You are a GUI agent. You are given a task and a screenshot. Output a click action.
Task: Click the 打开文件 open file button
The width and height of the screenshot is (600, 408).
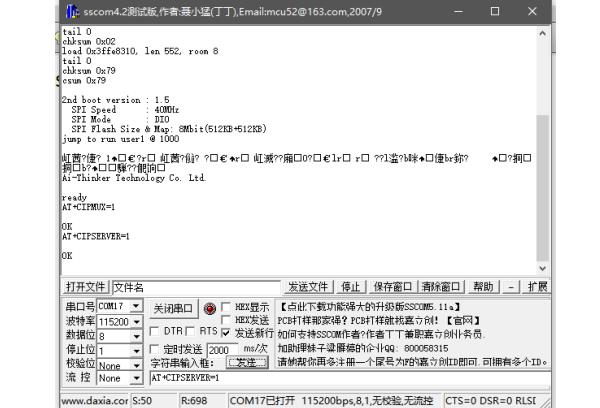click(x=86, y=287)
